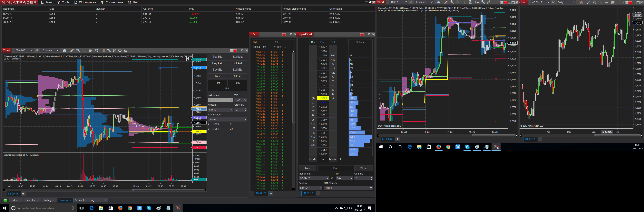Open strategies icon in 15 Minute chart toolbar
The height and width of the screenshot is (212, 644).
(114, 50)
